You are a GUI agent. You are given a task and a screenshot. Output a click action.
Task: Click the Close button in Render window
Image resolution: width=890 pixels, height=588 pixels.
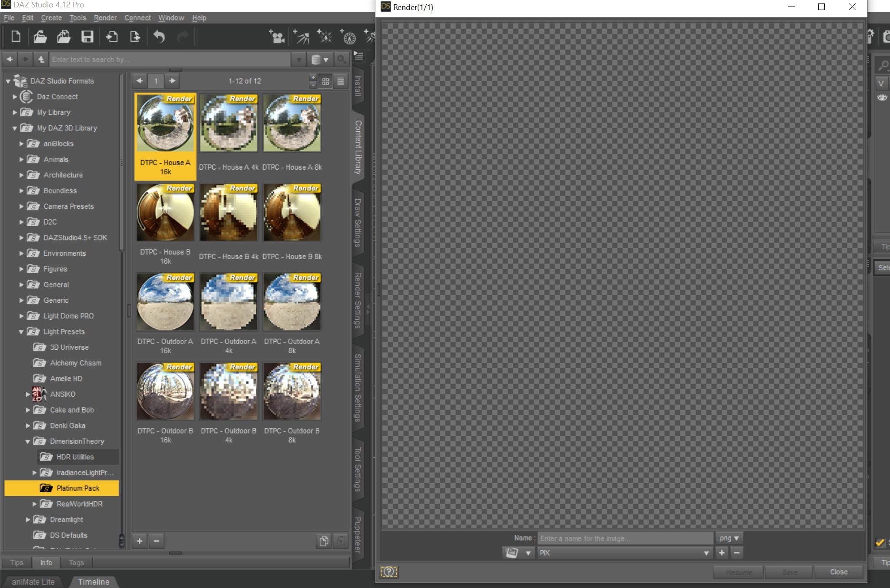click(x=838, y=572)
